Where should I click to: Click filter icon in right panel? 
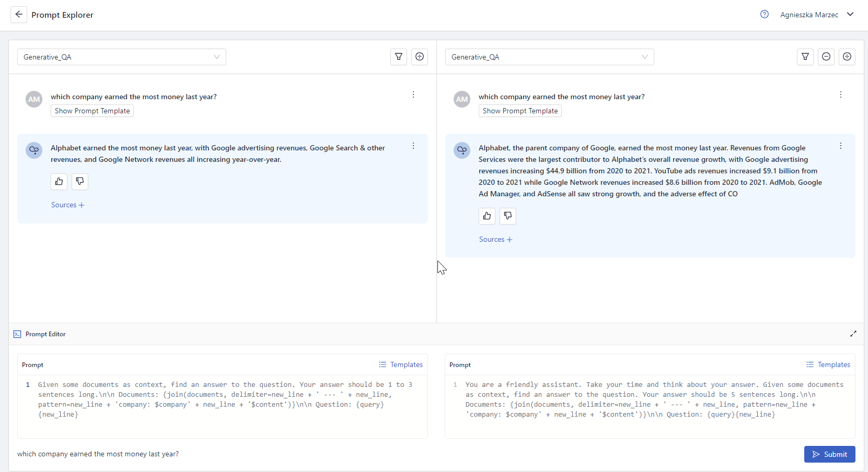805,57
